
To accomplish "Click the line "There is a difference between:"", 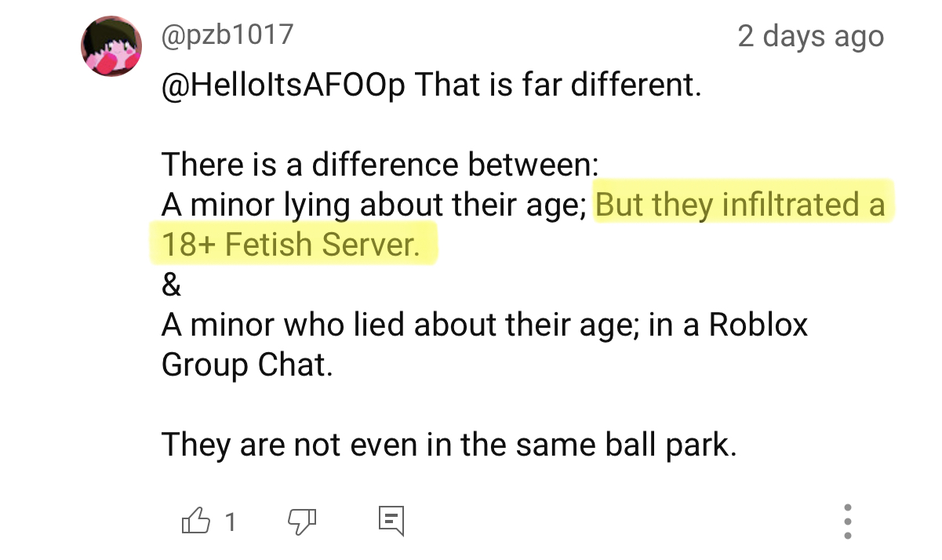I will click(x=380, y=165).
